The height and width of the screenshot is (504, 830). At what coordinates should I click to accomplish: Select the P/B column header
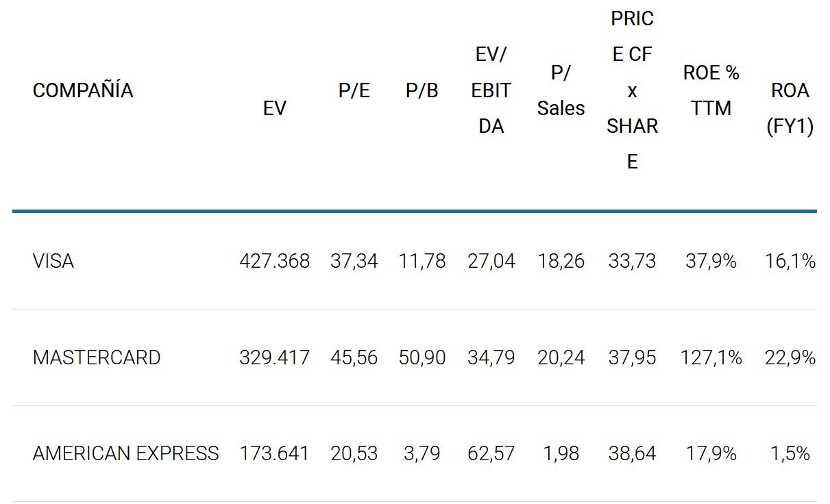tap(422, 90)
